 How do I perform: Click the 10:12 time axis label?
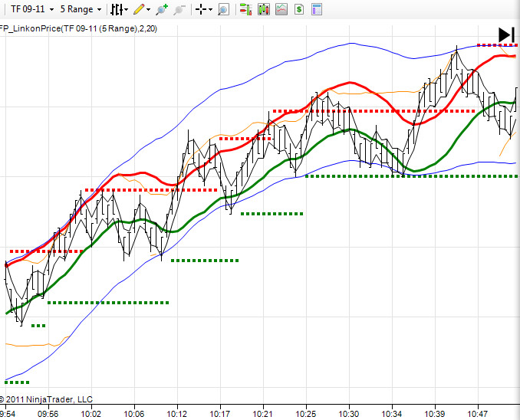[176, 414]
